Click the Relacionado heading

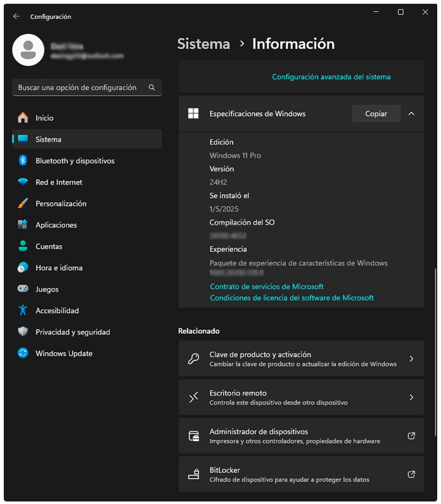point(198,331)
